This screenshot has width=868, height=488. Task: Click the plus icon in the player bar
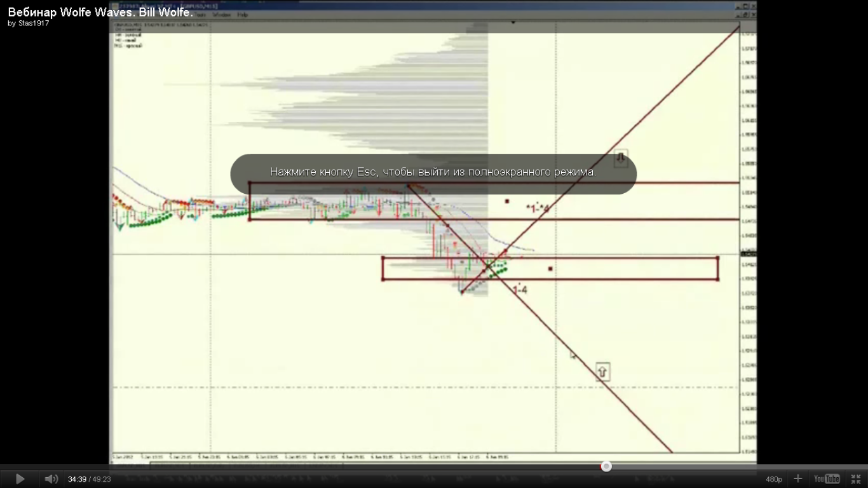coord(798,478)
